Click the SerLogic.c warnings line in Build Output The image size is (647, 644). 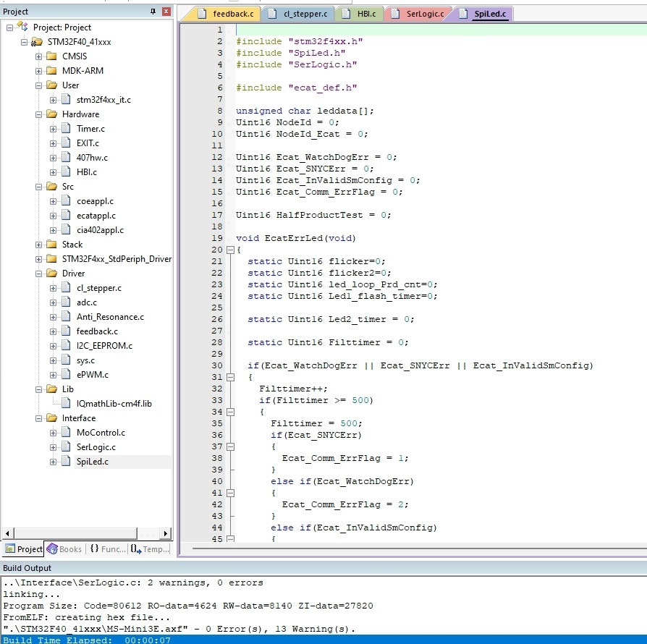point(133,582)
